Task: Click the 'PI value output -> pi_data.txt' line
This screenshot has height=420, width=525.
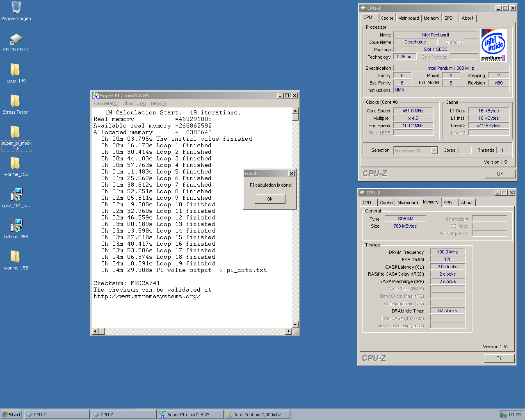Action: tap(184, 270)
